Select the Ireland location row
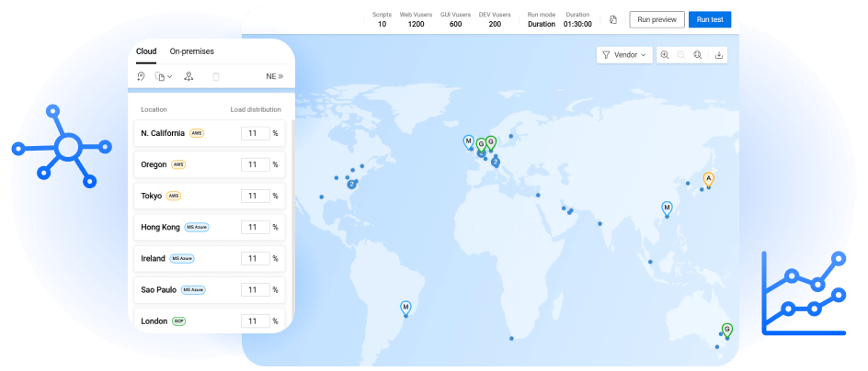868x371 pixels. (210, 258)
